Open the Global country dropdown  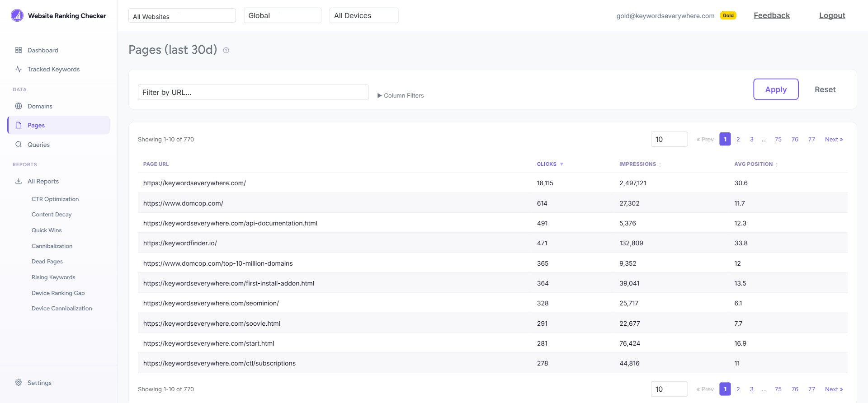click(x=283, y=15)
